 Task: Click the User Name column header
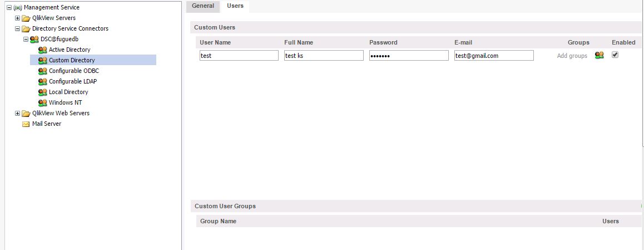coord(215,42)
